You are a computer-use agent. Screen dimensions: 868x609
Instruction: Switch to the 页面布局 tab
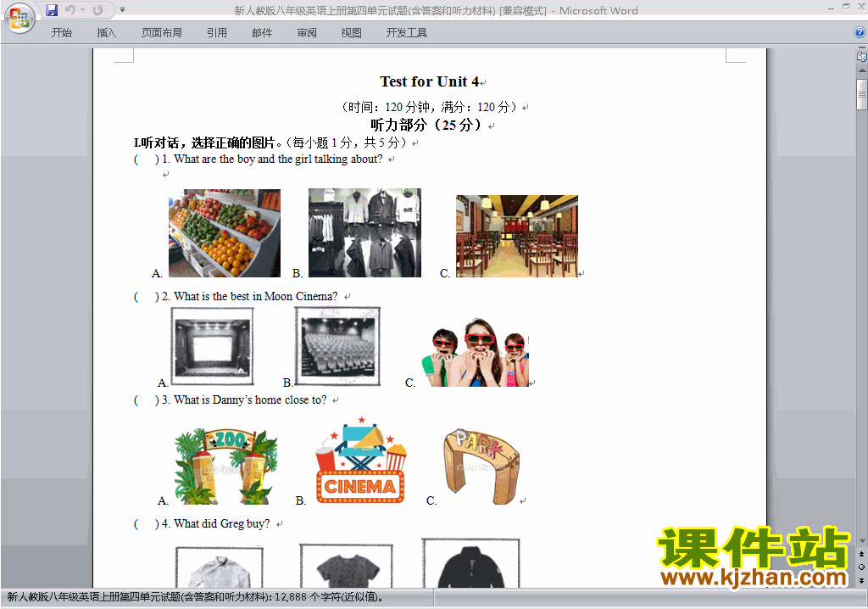click(162, 33)
